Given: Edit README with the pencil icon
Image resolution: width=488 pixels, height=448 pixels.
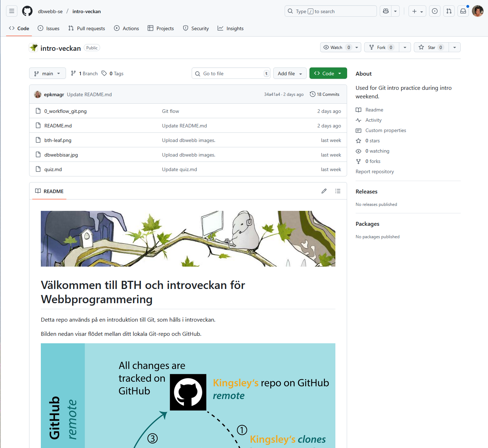Looking at the screenshot, I should tap(324, 191).
